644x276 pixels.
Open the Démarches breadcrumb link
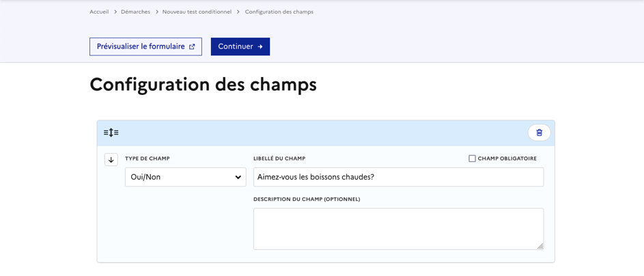[135, 12]
